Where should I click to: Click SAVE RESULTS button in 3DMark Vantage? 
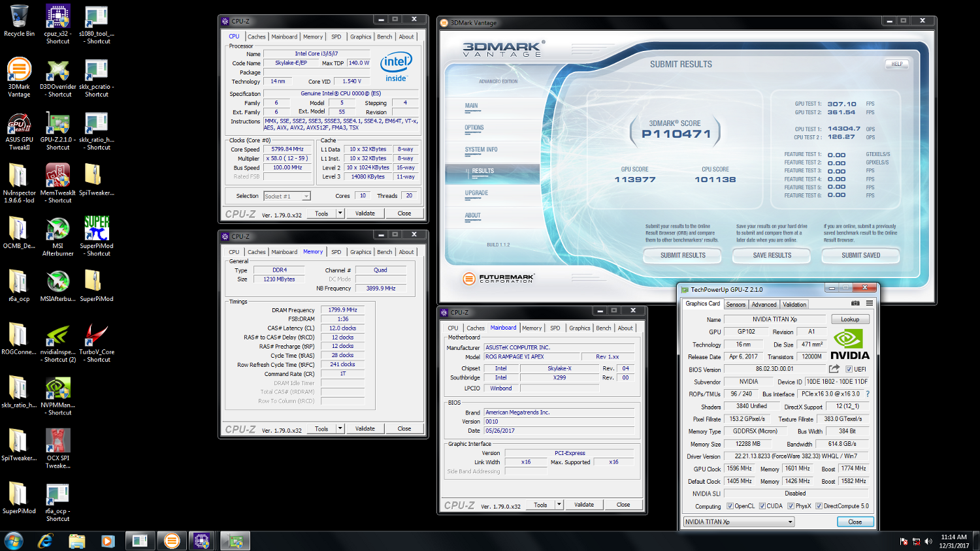(x=772, y=255)
